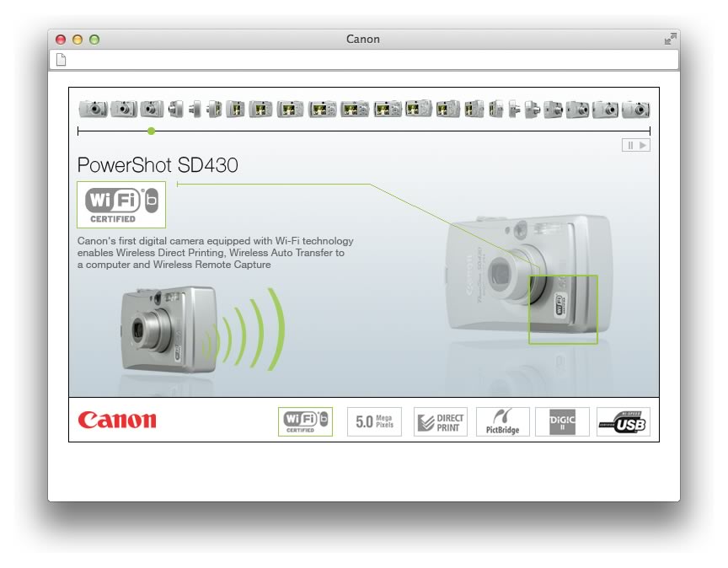Zoom the Canon window with the green button

click(94, 40)
